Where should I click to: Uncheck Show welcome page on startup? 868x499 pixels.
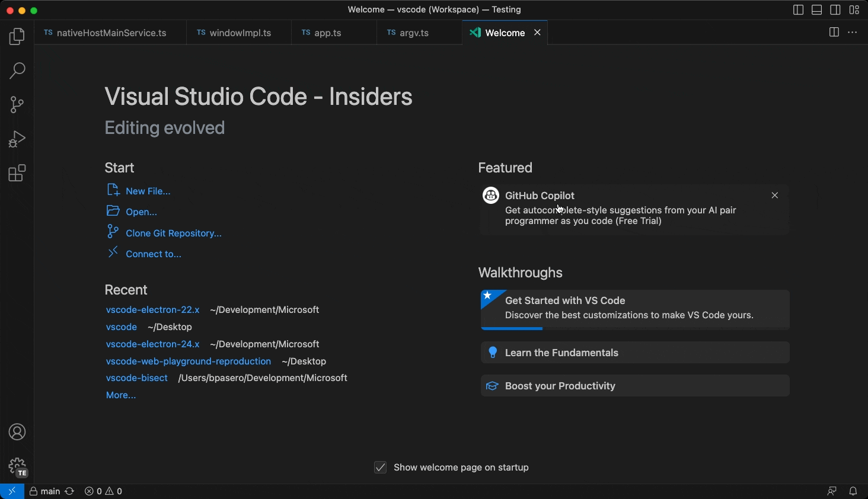(380, 467)
